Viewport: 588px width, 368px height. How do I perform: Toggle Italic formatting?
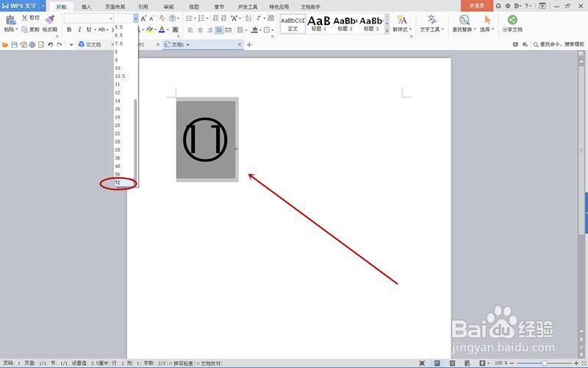coord(79,29)
